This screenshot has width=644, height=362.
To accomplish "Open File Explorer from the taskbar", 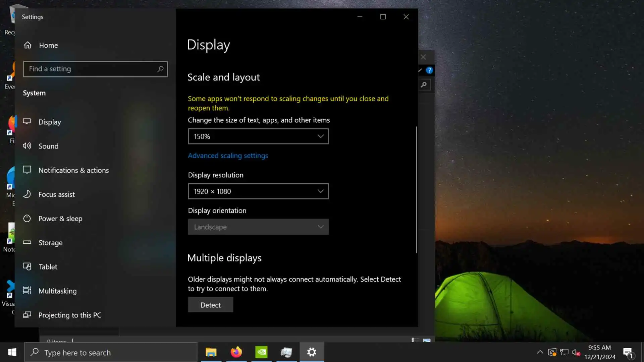I will (211, 352).
